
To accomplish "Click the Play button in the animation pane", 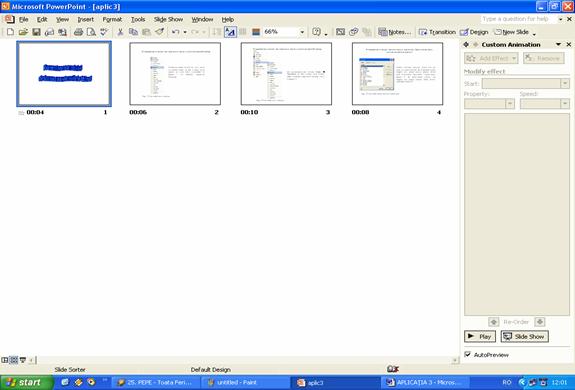I will coord(480,336).
